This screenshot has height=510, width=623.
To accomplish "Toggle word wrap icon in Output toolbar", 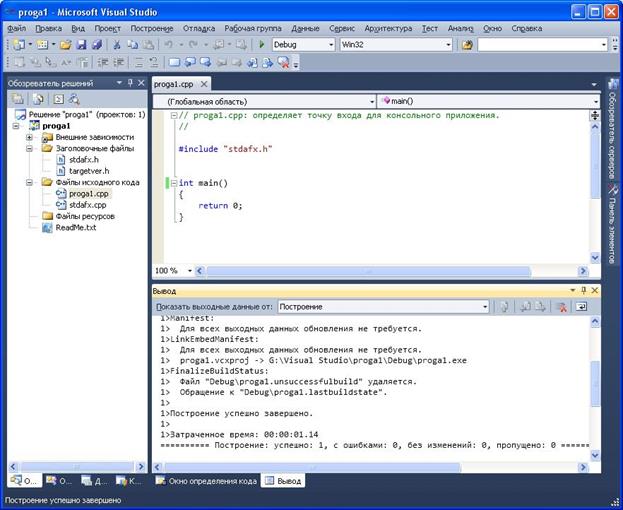I will click(581, 307).
